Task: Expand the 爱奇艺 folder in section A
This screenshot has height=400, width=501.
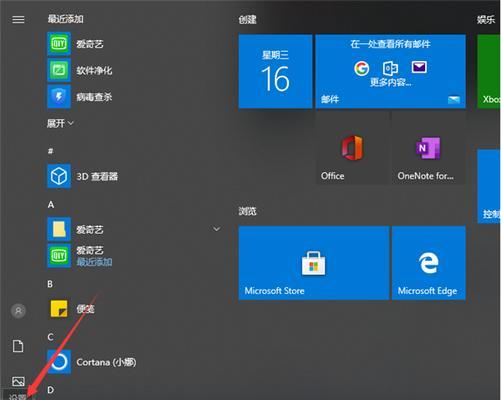Action: pos(133,229)
